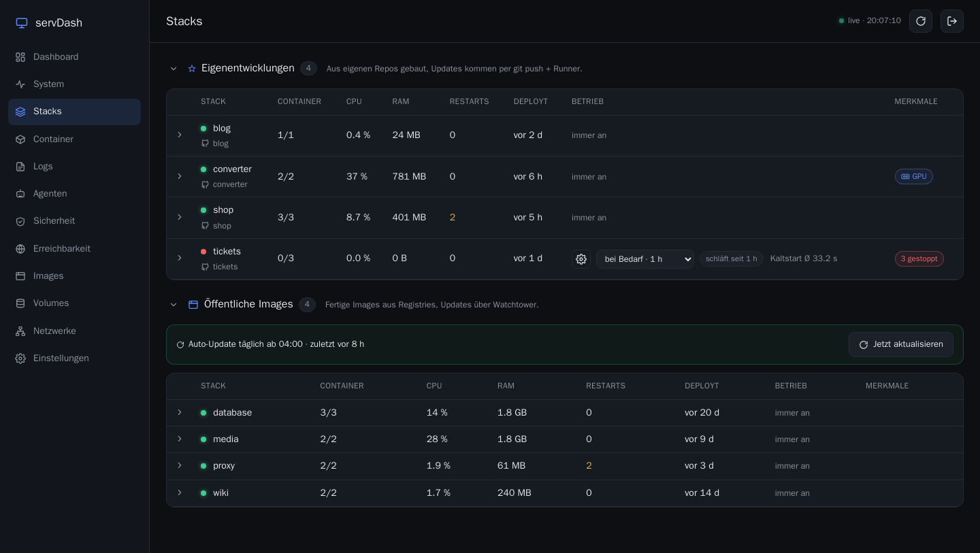This screenshot has width=980, height=553.
Task: Click the servDash monitor logo icon
Action: tap(22, 23)
